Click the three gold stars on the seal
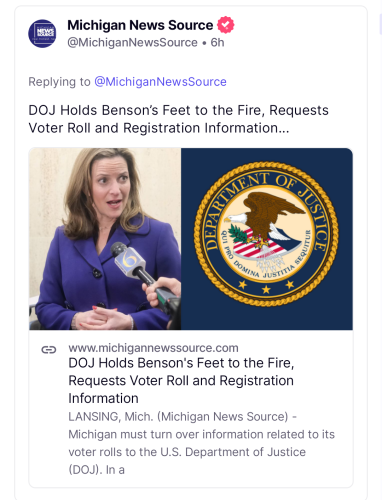The height and width of the screenshot is (500, 382). (266, 286)
